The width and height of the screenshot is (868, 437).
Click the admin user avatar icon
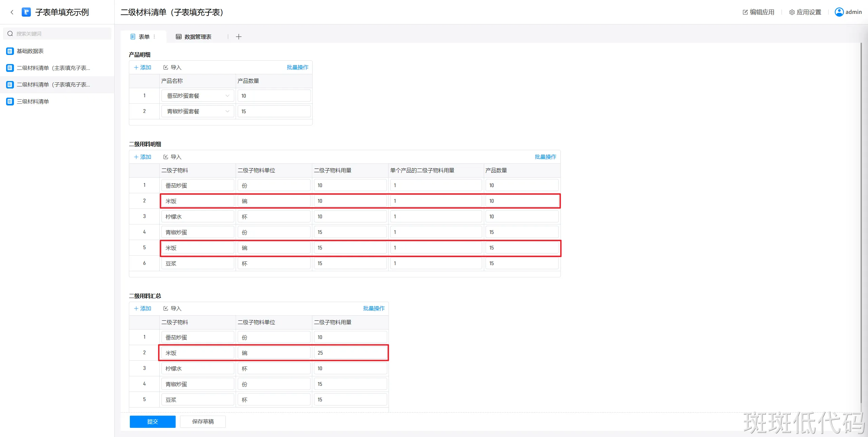(x=839, y=12)
